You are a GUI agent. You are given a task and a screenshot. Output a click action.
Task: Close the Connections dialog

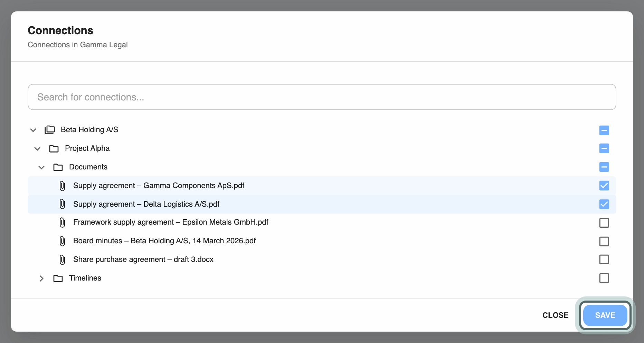tap(556, 315)
